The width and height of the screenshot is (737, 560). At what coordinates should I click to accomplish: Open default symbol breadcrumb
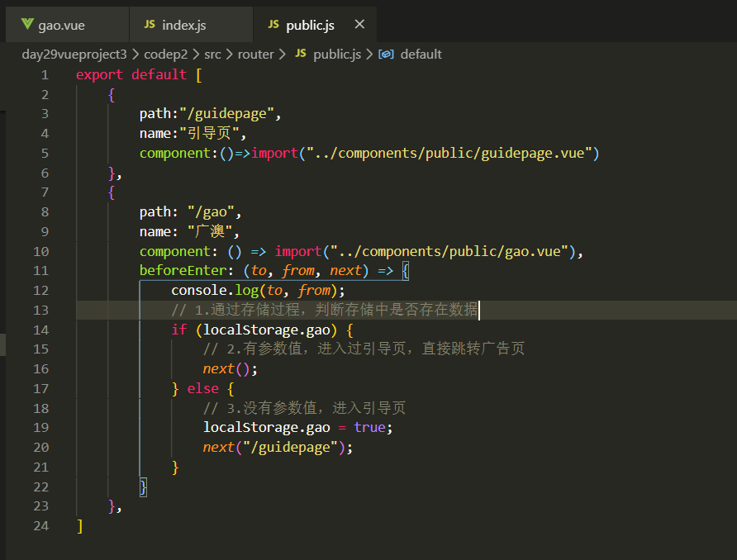[421, 55]
